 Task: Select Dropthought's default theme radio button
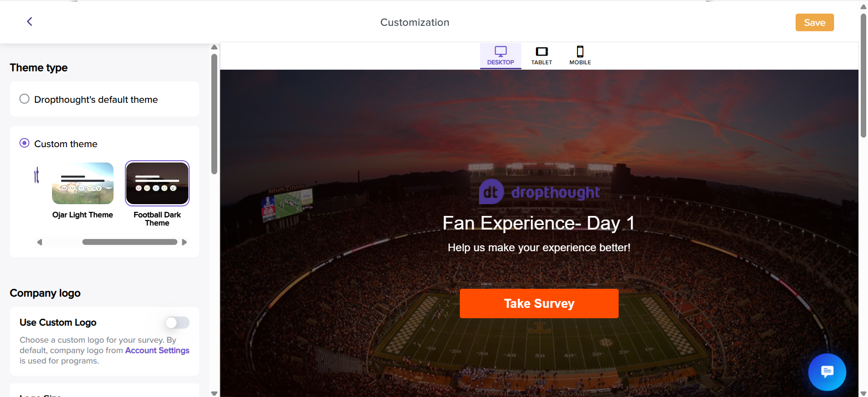(24, 99)
